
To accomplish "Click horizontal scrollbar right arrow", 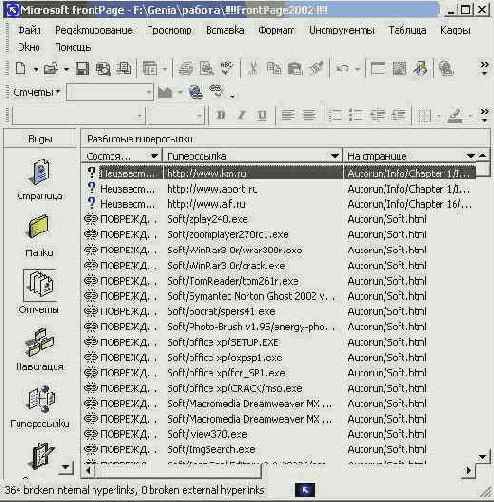I will [x=469, y=470].
